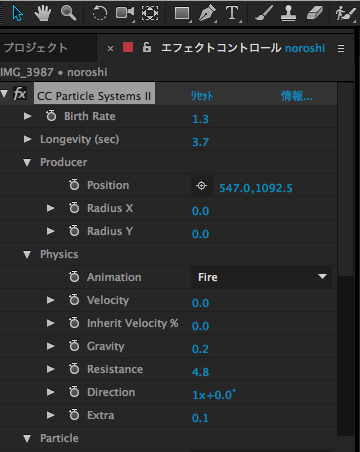Select the Selection arrow tool
This screenshot has width=360, height=452.
[x=17, y=13]
